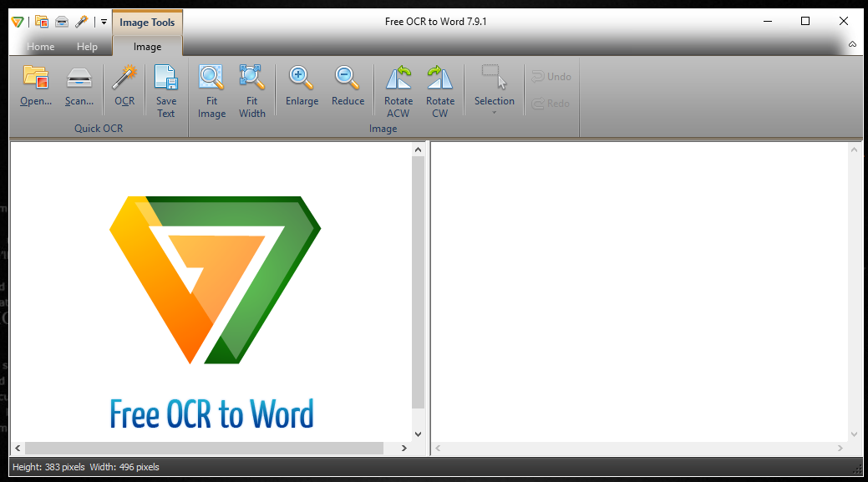Collapse the ribbon with the chevron
Viewport: 868px width, 482px height.
(x=852, y=44)
